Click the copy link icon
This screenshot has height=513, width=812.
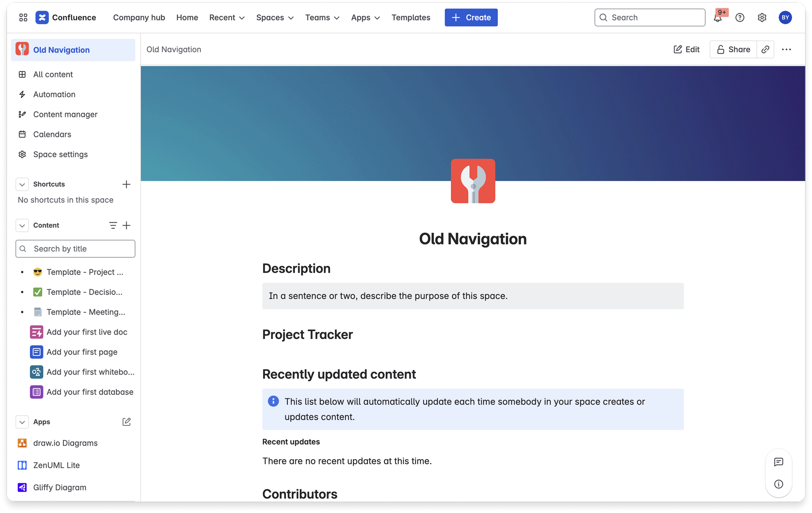point(765,50)
